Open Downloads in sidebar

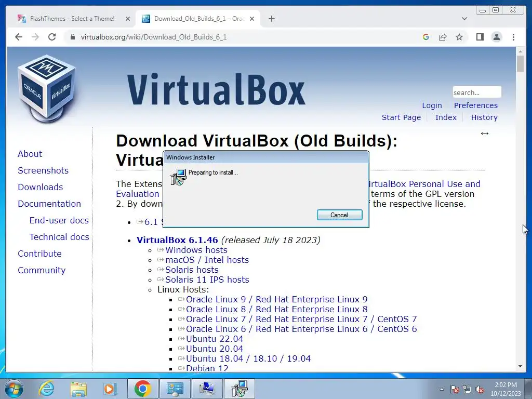coord(41,187)
